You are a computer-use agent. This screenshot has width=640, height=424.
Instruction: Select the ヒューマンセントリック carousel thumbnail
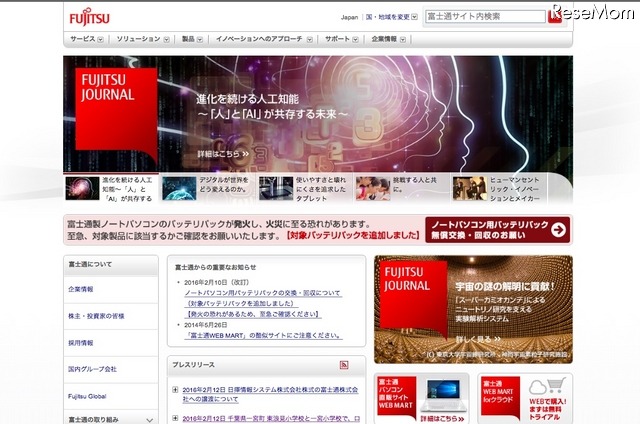[x=469, y=188]
